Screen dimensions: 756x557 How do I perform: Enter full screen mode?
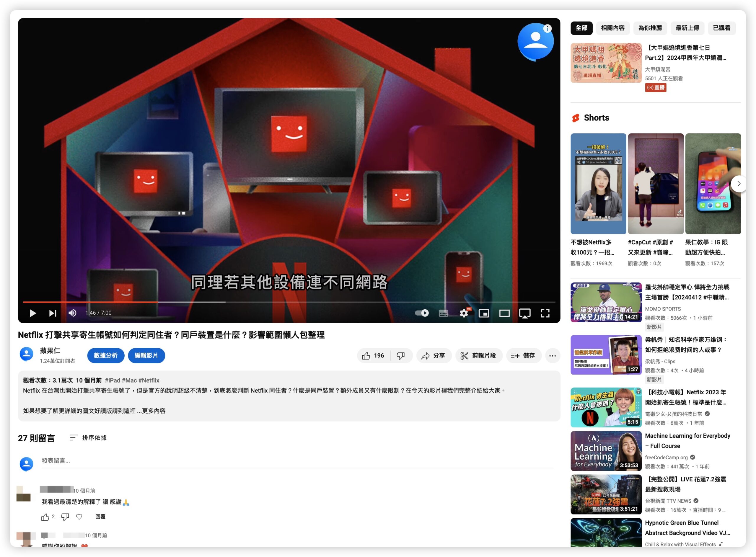[x=545, y=313]
